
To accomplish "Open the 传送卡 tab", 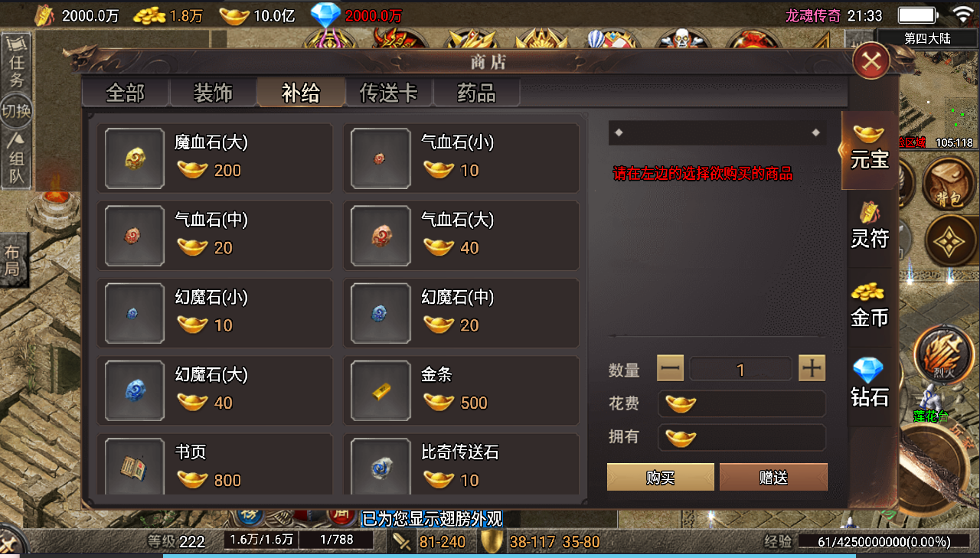I will [x=389, y=93].
